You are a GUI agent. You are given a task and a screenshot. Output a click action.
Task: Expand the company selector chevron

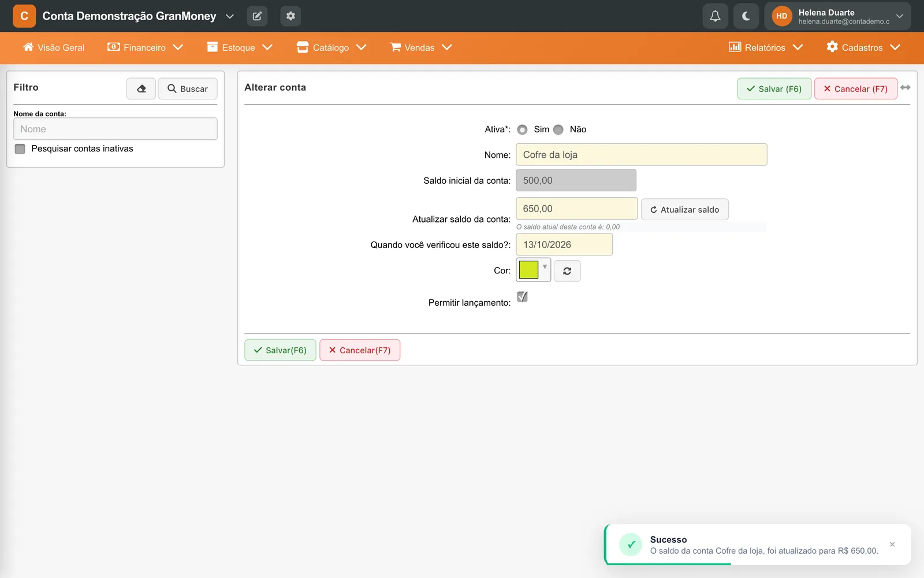coord(230,16)
